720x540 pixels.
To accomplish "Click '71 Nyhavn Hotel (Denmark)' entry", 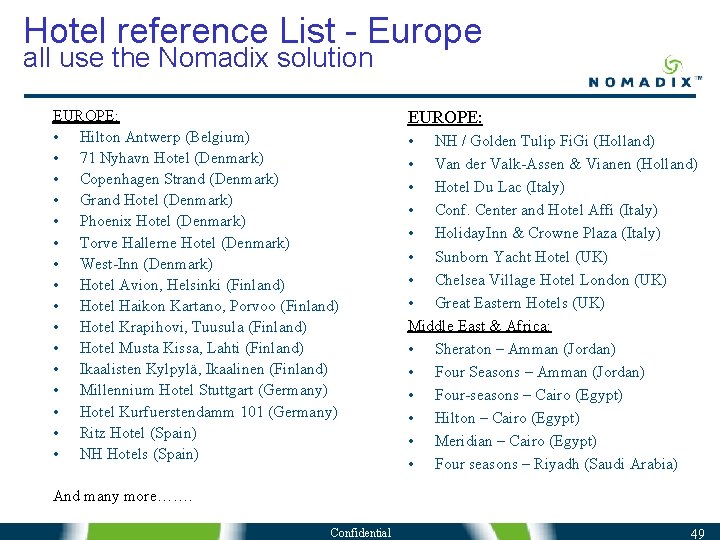I will point(172,158).
